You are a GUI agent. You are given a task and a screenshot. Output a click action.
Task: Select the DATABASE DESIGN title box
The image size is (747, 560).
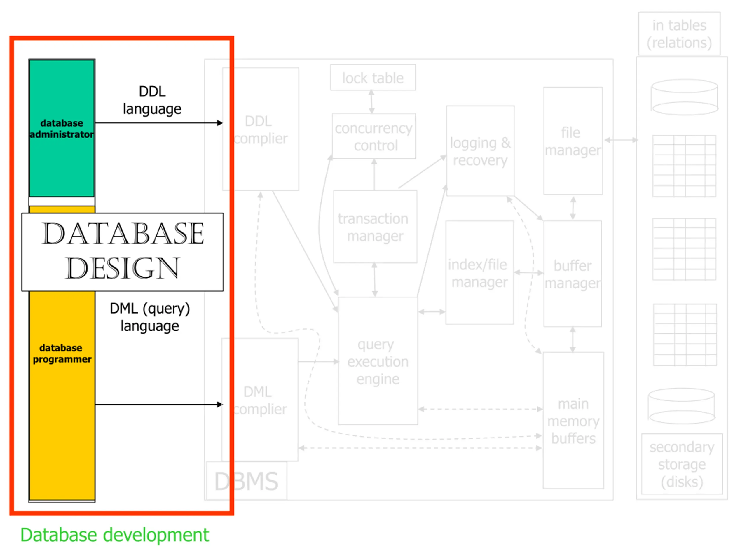[122, 251]
